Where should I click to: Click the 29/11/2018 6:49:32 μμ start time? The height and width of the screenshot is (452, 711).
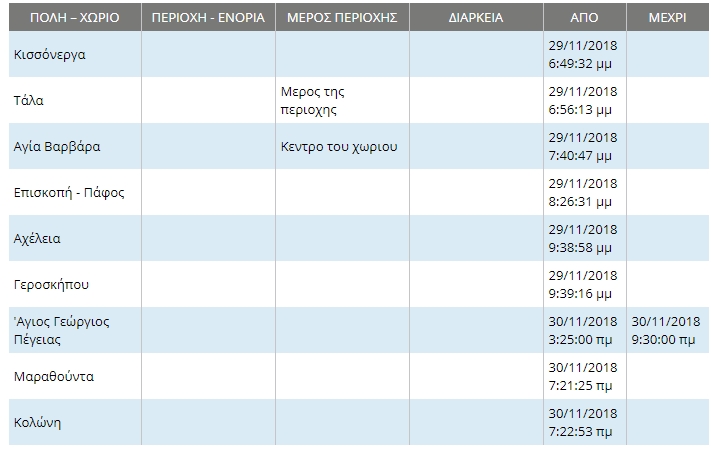pos(583,54)
